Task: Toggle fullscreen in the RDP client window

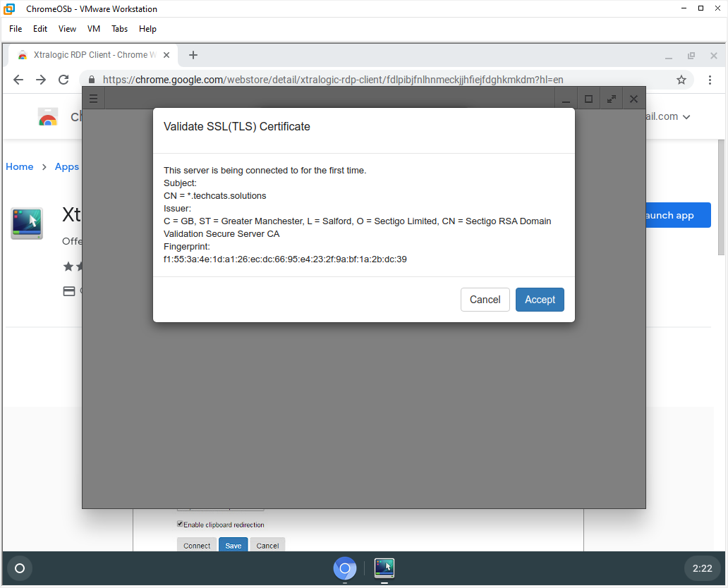Action: pyautogui.click(x=611, y=99)
